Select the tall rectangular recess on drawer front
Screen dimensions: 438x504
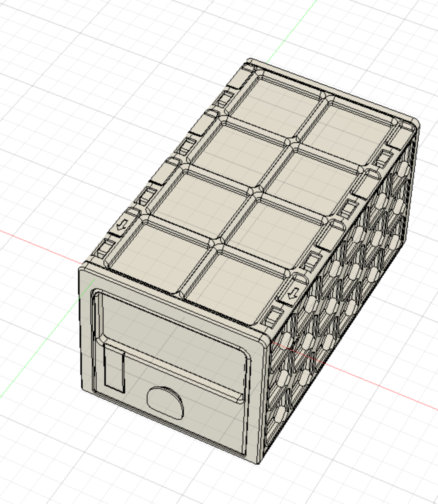click(x=114, y=367)
